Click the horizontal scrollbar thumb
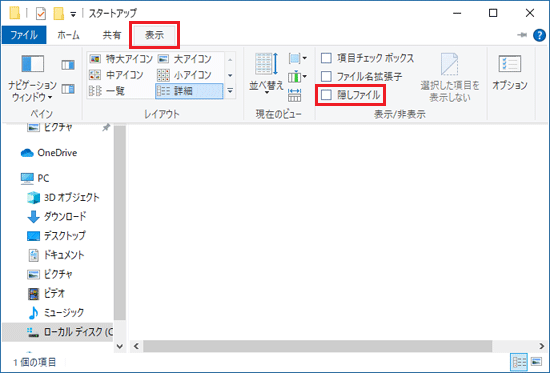 tap(317, 347)
